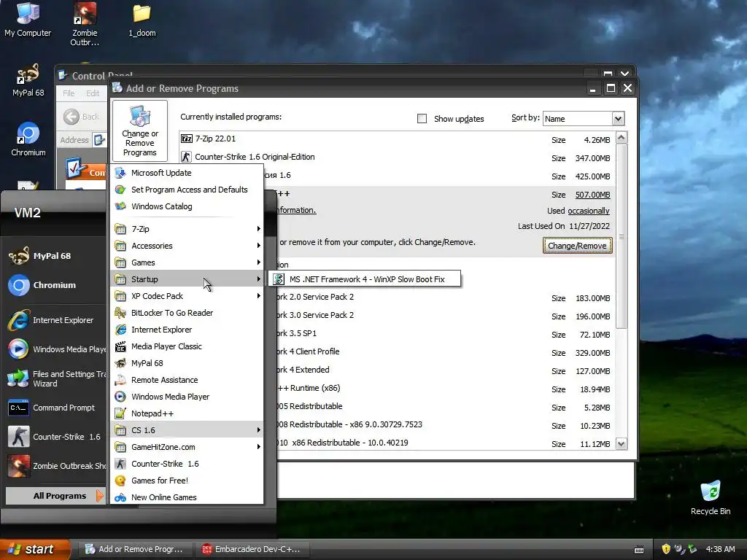The height and width of the screenshot is (560, 747).
Task: Open the Sort by Name dropdown
Action: tap(618, 119)
